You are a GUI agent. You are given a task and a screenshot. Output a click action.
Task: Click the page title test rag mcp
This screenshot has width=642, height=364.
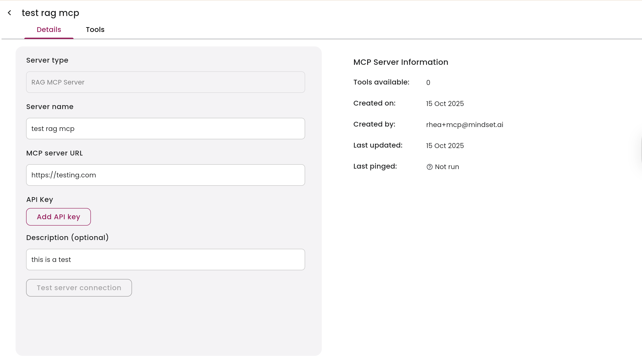50,13
